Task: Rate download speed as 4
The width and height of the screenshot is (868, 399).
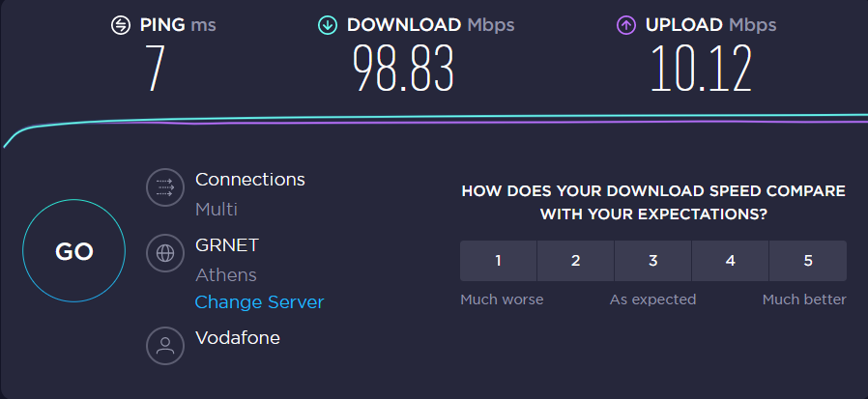Action: [731, 261]
